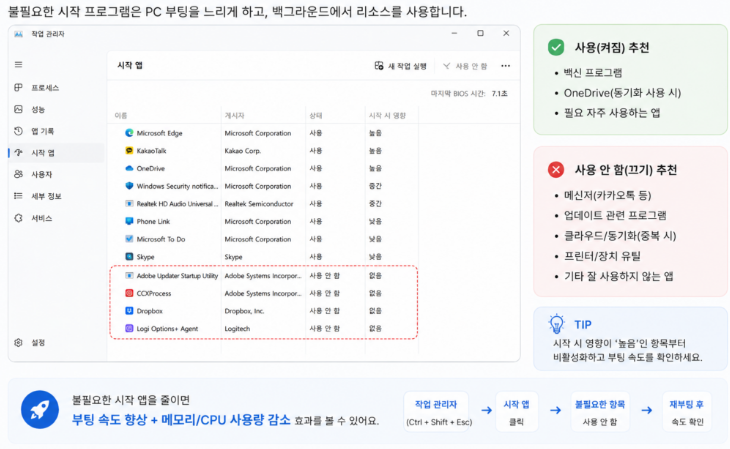The image size is (730, 449).
Task: Click the red X 사용 안 함 추천 icon
Action: pos(556,170)
